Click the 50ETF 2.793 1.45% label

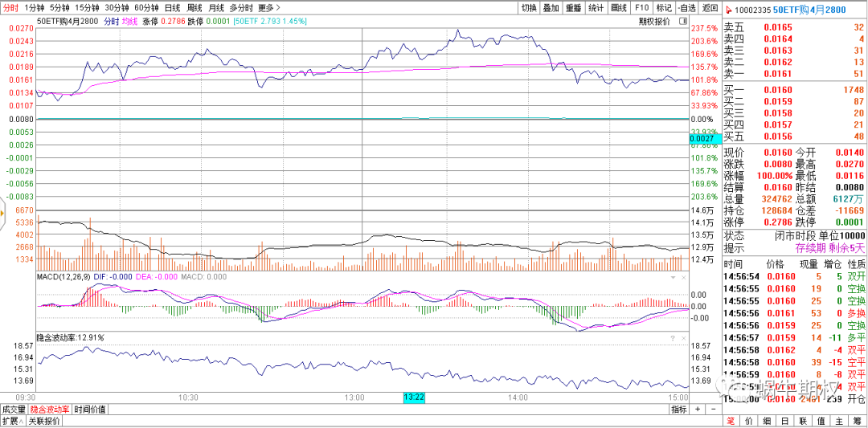[x=271, y=21]
